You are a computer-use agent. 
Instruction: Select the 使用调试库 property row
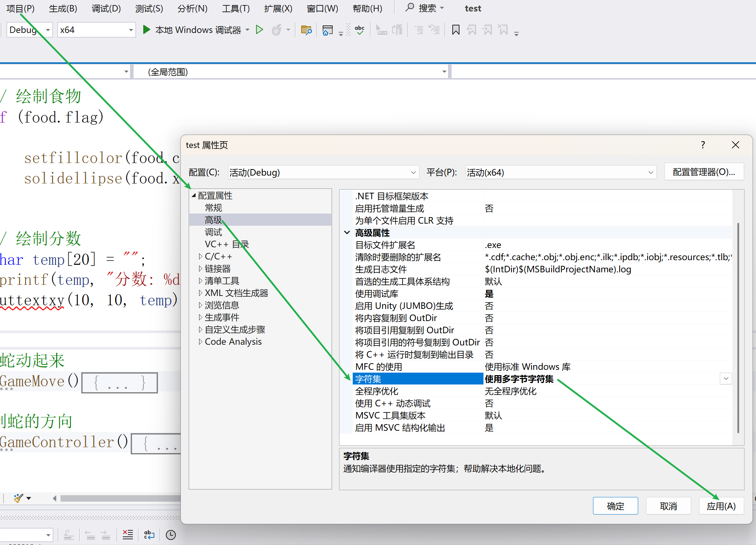543,294
